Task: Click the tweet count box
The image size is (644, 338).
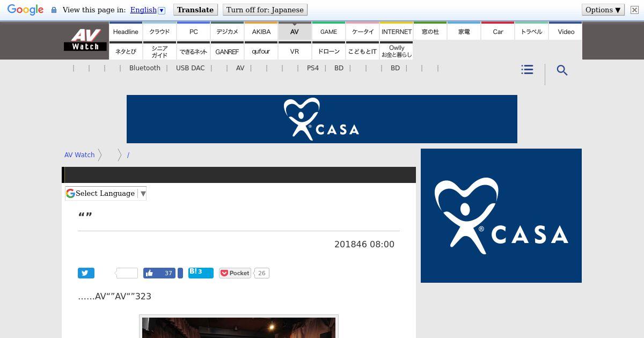Action: (x=127, y=273)
